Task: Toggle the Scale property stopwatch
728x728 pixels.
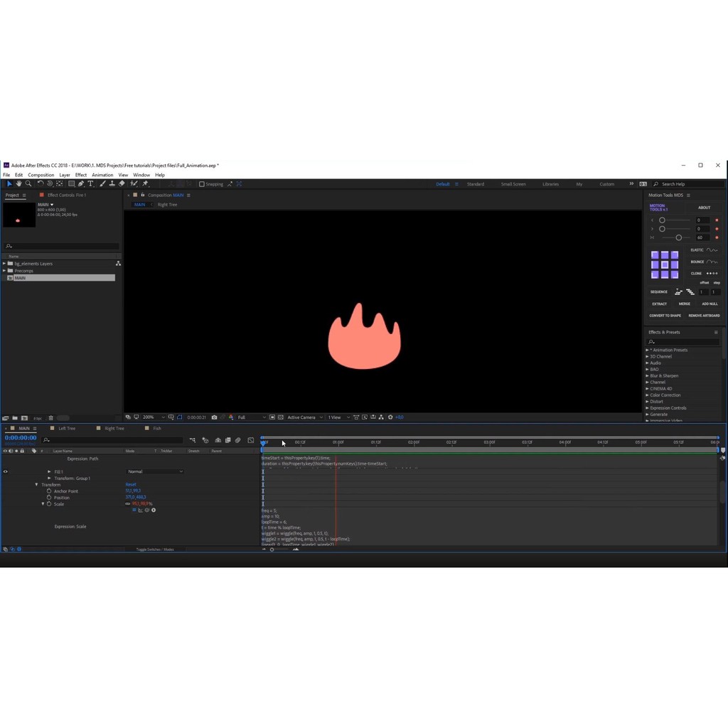Action: [x=49, y=504]
